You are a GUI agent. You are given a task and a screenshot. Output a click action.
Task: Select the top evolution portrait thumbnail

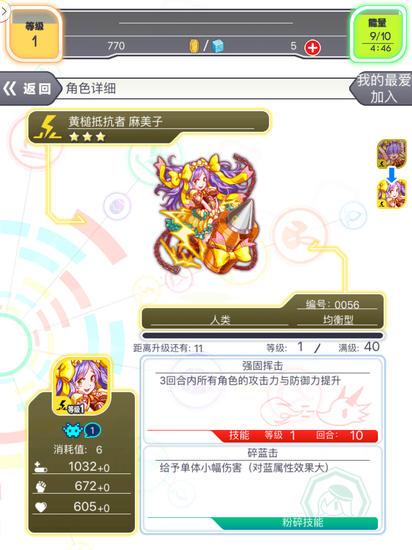point(391,154)
